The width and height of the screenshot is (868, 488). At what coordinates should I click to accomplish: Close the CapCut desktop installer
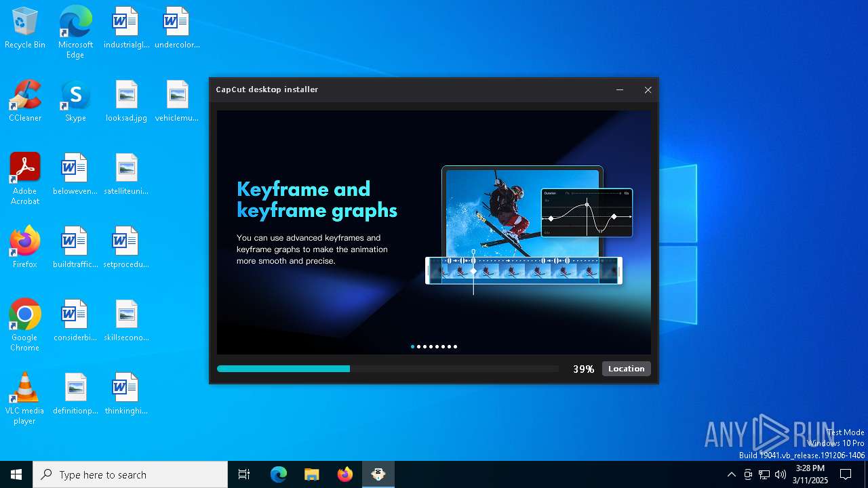(x=648, y=89)
